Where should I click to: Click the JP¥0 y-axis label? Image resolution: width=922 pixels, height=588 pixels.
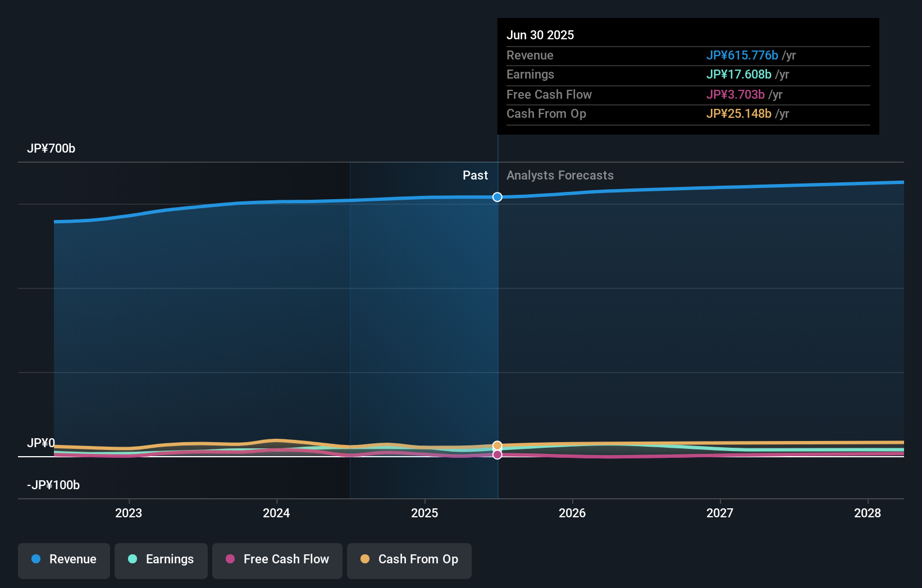point(41,443)
